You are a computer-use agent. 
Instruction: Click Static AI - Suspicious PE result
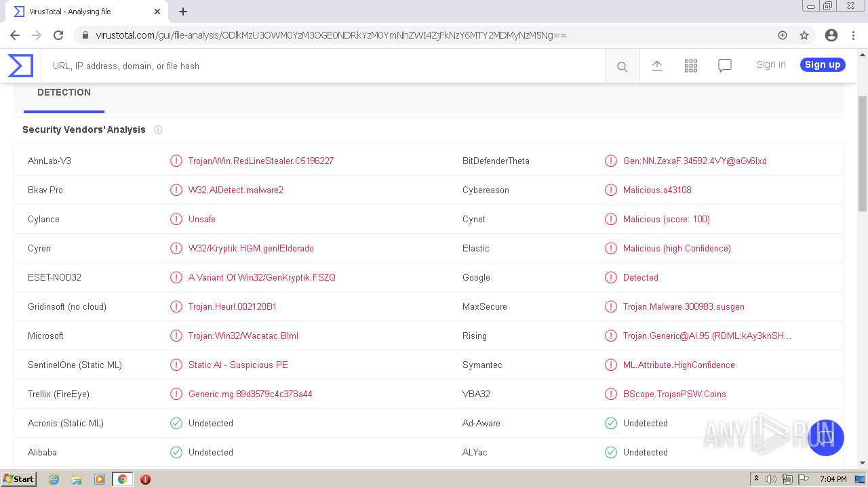(238, 365)
